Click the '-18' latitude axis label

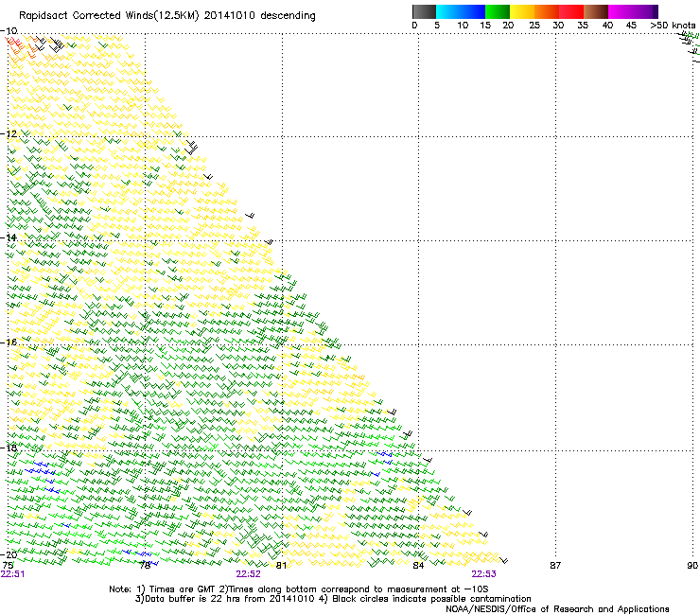[9, 448]
